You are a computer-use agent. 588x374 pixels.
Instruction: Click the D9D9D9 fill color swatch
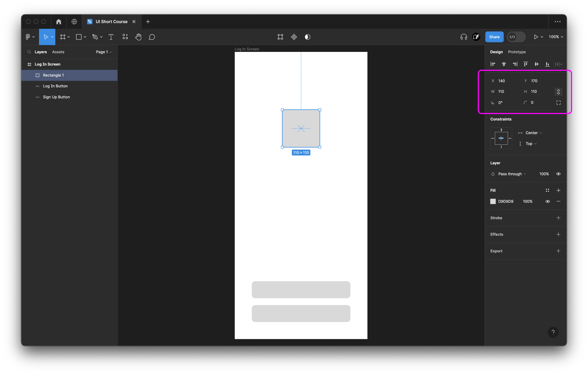(493, 202)
